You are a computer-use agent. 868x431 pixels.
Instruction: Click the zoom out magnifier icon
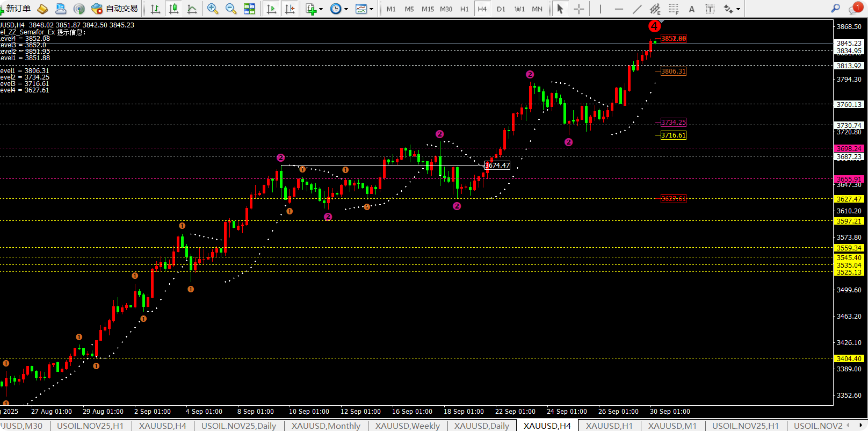tap(231, 9)
